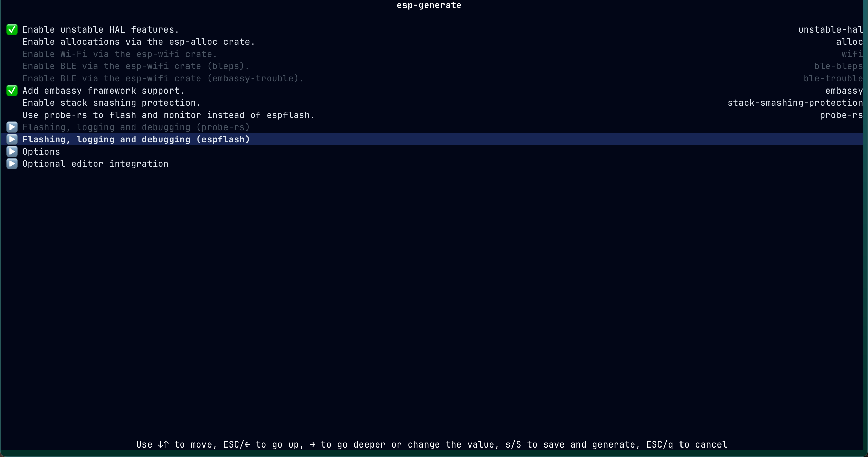Toggle the embassy framework support green checkmark
The image size is (868, 457).
click(12, 91)
